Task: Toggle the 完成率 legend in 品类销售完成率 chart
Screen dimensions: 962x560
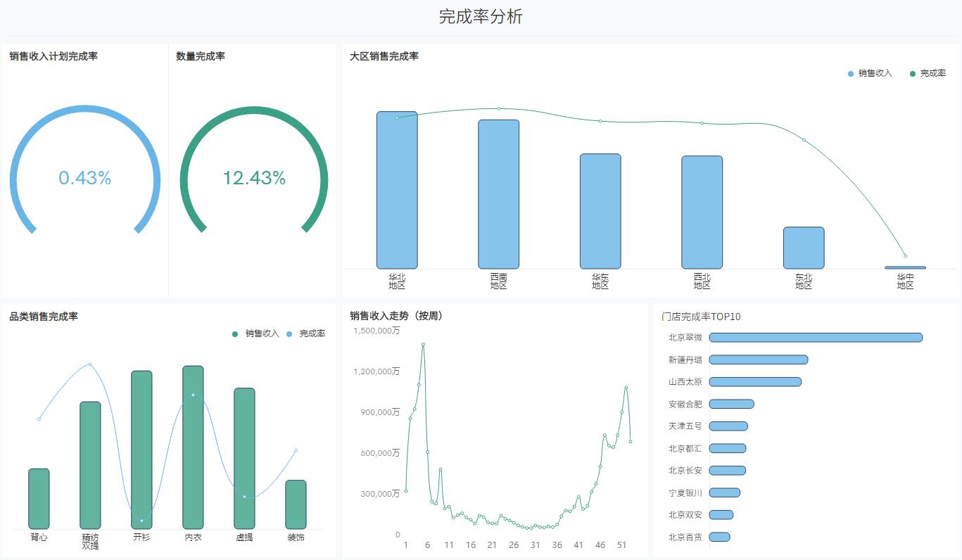Action: 312,333
